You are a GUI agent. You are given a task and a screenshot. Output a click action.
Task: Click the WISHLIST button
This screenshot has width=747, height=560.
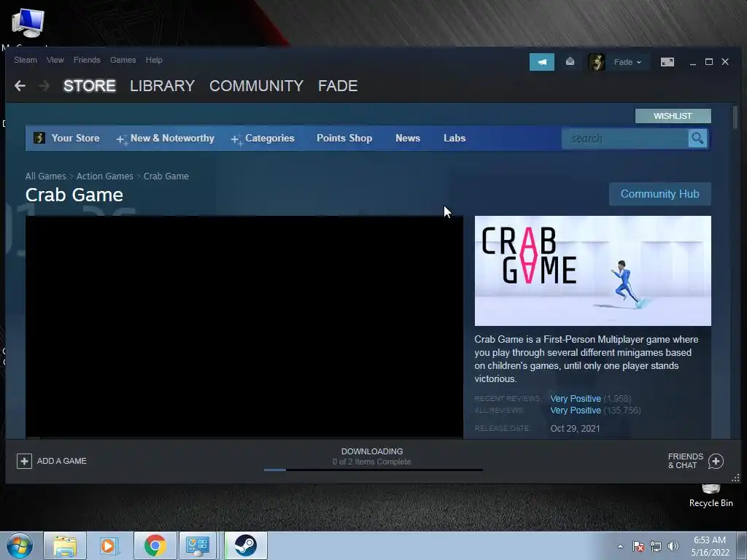(673, 116)
